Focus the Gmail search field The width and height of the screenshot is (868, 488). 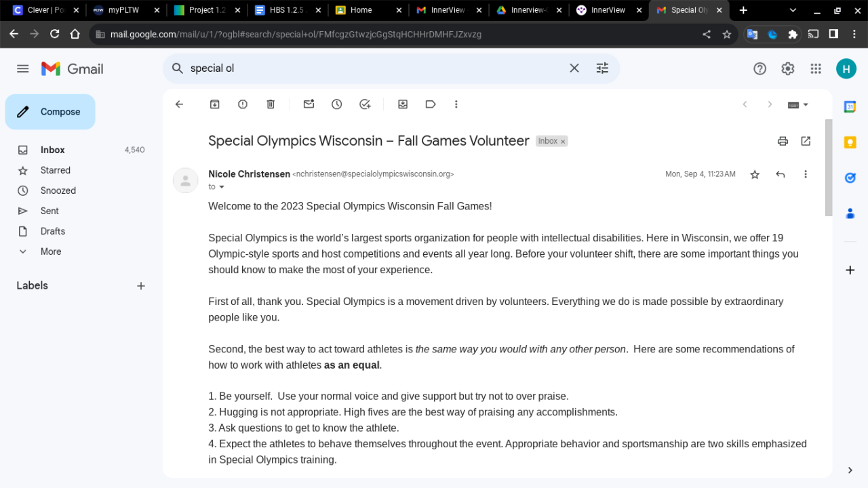click(375, 68)
